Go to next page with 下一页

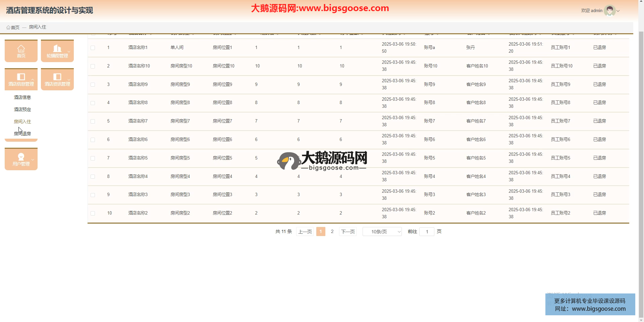348,232
